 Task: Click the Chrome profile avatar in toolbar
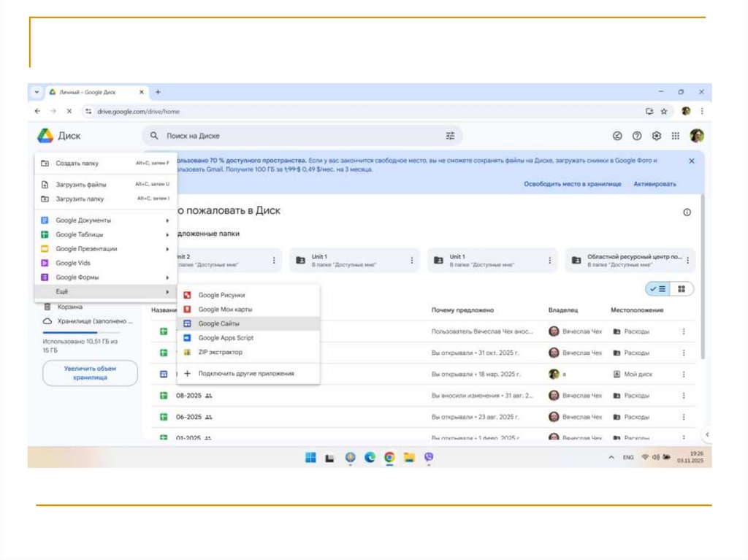(x=686, y=111)
